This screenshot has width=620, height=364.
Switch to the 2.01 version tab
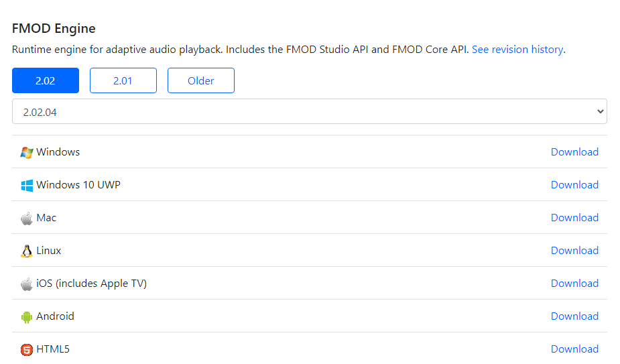pos(123,80)
